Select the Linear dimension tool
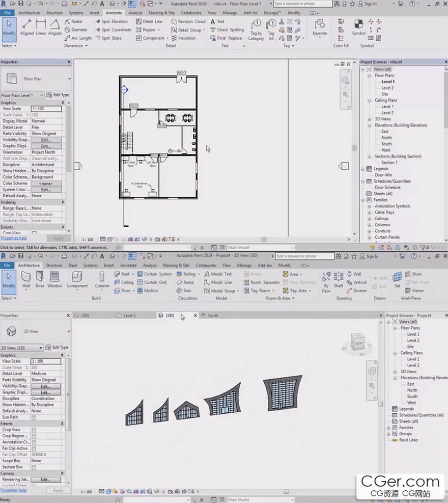448x503 pixels. click(41, 27)
